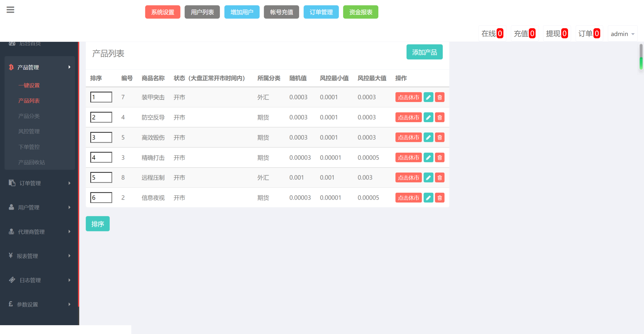Click the document icon beside 订单管理
This screenshot has height=334, width=644.
click(x=12, y=183)
